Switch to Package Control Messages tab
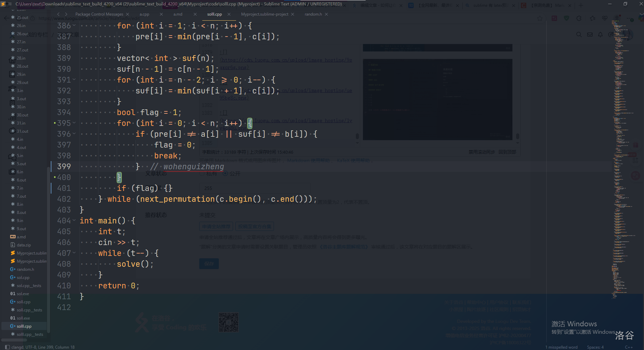 point(99,14)
